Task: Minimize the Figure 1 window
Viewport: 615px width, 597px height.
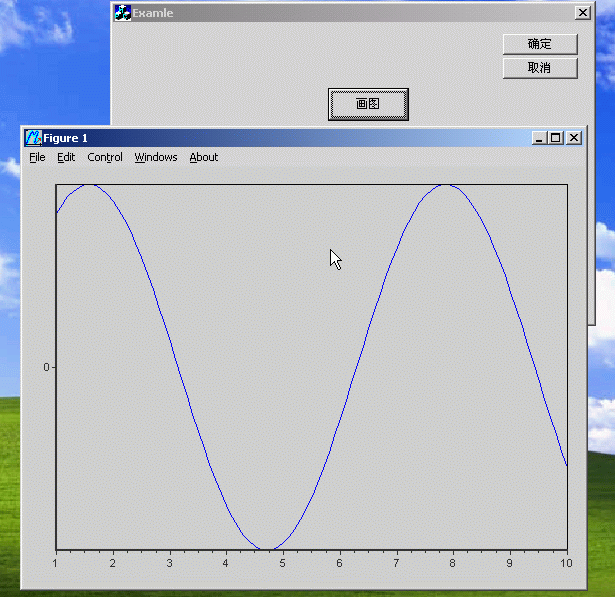Action: click(x=540, y=138)
